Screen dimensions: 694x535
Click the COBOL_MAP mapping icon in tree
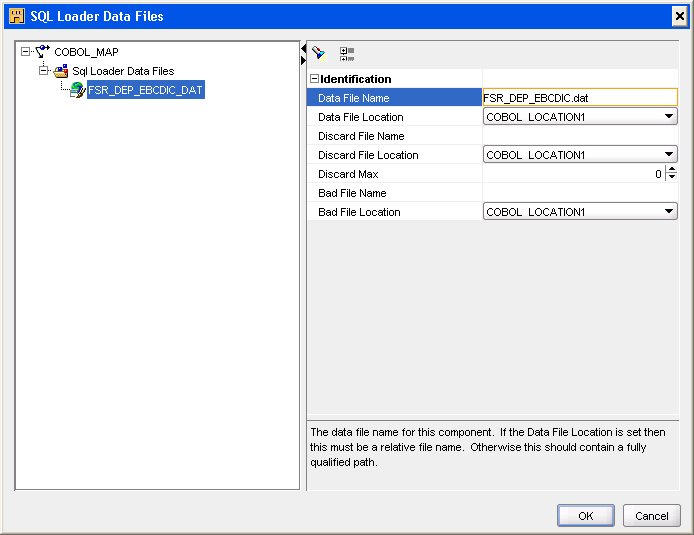tap(42, 51)
